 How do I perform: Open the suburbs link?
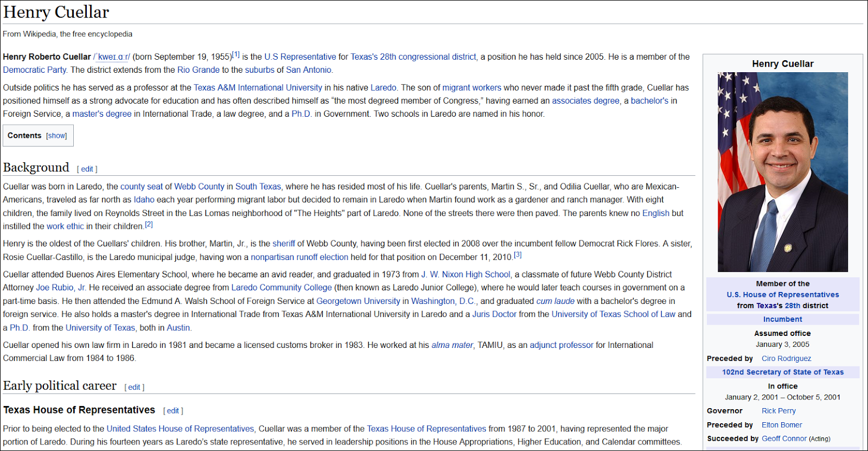pyautogui.click(x=260, y=70)
